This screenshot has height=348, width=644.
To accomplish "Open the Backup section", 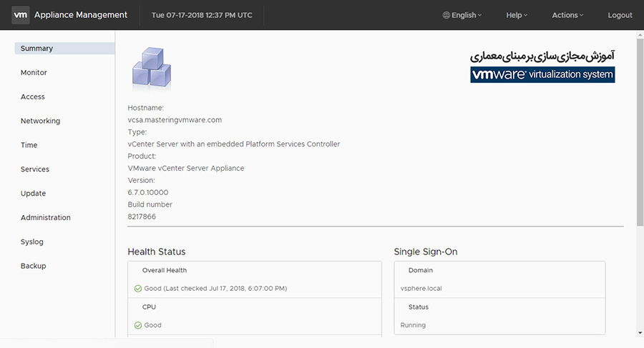I will point(33,266).
